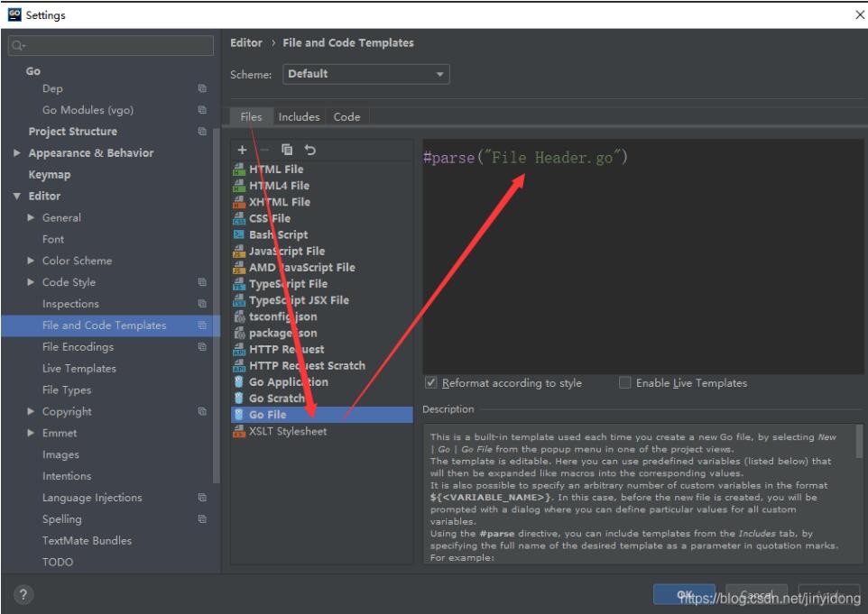Screen dimensions: 868x614
Task: Click the Reset to Default arrow icon
Action: tap(310, 150)
